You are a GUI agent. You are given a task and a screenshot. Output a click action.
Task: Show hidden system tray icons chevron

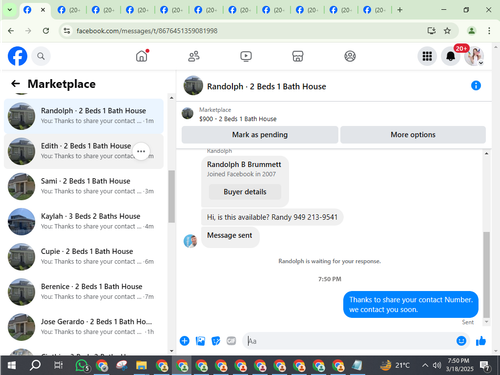point(425,365)
